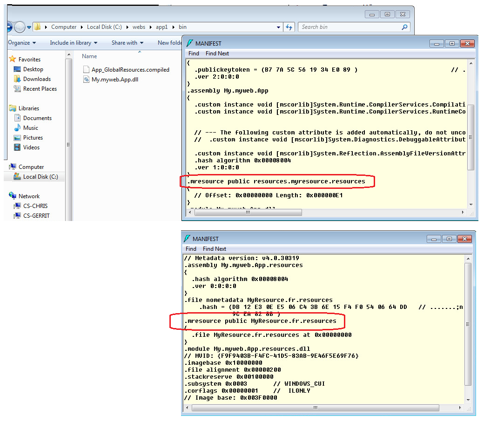Select Computer in the address breadcrumb

pyautogui.click(x=64, y=27)
